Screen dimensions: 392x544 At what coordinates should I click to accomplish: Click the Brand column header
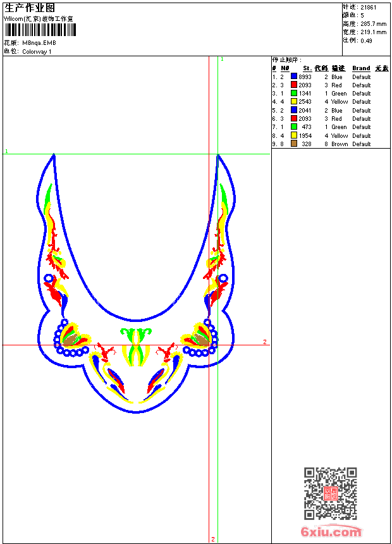pos(361,68)
